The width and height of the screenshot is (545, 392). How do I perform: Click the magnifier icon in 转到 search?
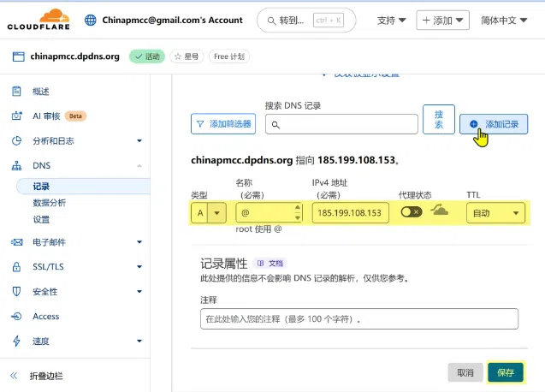[x=271, y=21]
